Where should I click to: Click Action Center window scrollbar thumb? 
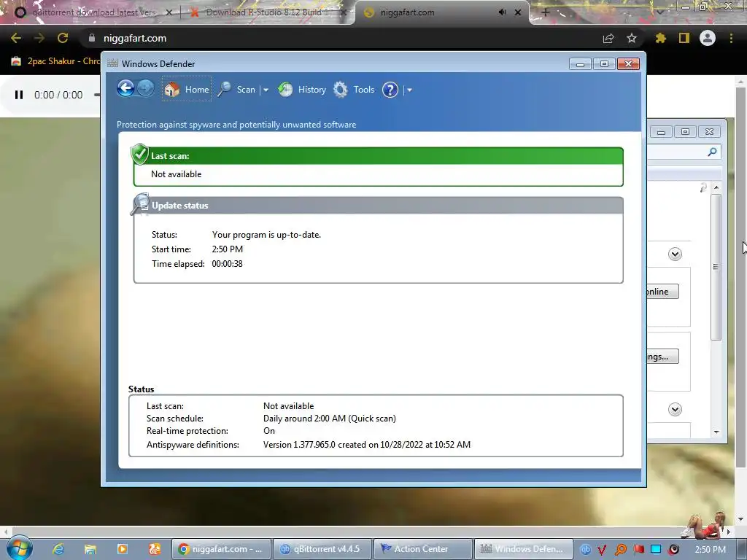(x=716, y=267)
